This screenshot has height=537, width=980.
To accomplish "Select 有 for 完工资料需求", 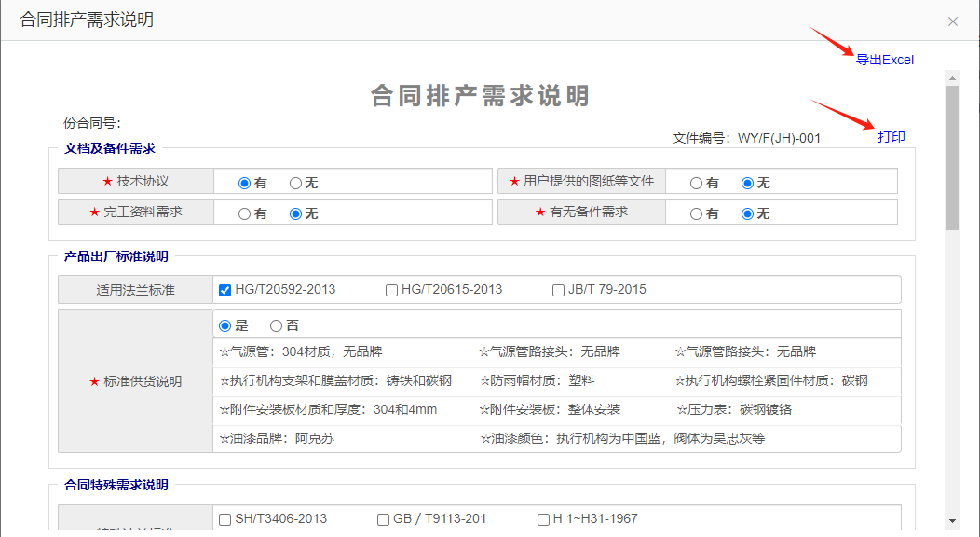I will point(244,213).
